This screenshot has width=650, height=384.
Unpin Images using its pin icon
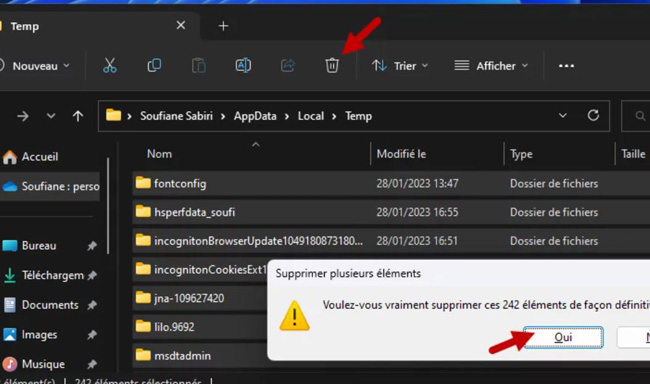pyautogui.click(x=92, y=335)
